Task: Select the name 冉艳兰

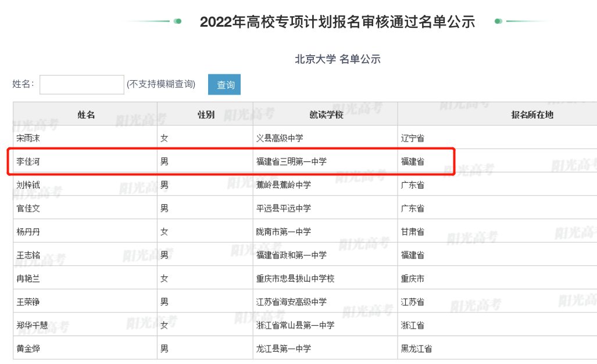Action: (28, 279)
